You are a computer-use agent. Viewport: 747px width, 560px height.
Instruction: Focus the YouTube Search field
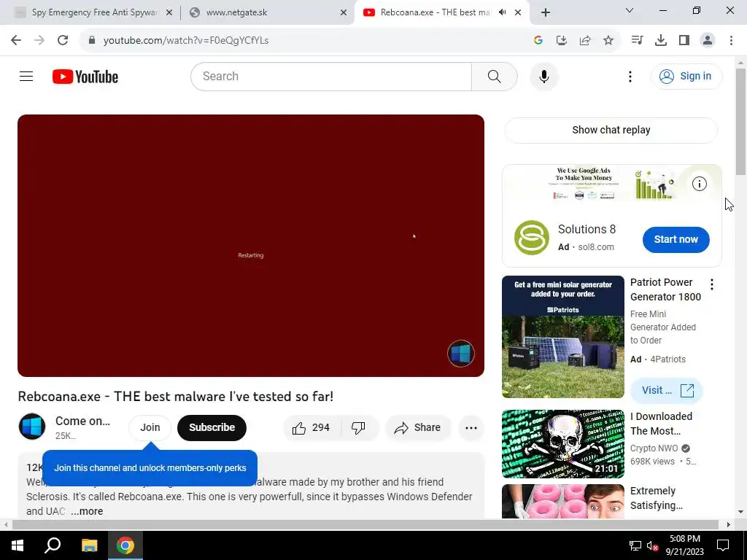tap(331, 76)
